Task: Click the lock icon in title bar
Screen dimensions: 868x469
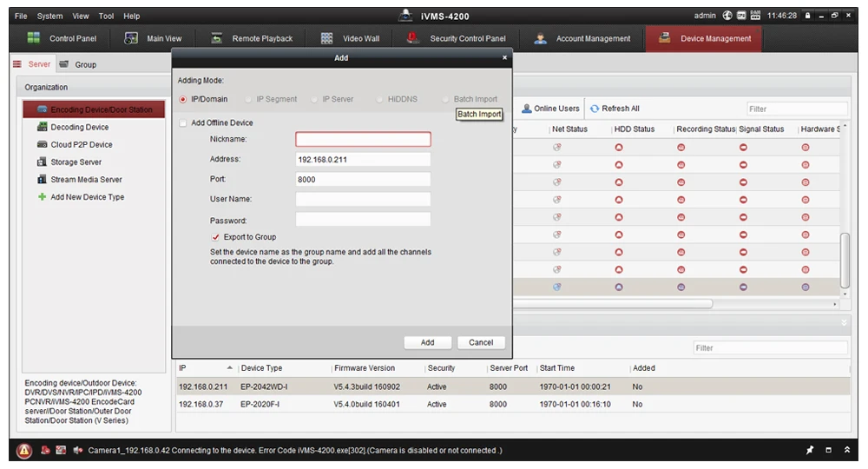Action: (x=807, y=16)
